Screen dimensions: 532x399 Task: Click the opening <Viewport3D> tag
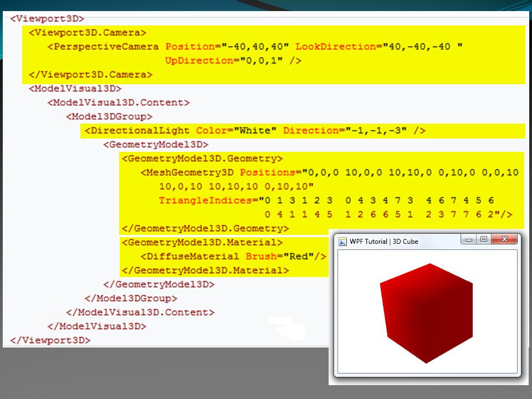click(x=47, y=19)
